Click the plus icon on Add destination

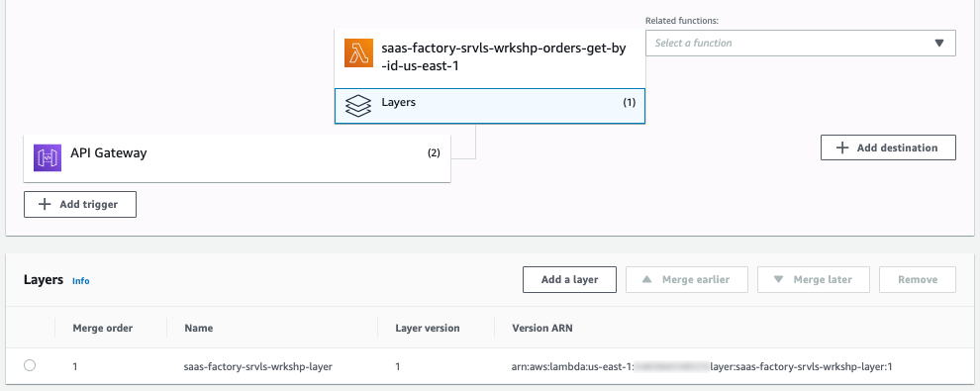pyautogui.click(x=842, y=148)
